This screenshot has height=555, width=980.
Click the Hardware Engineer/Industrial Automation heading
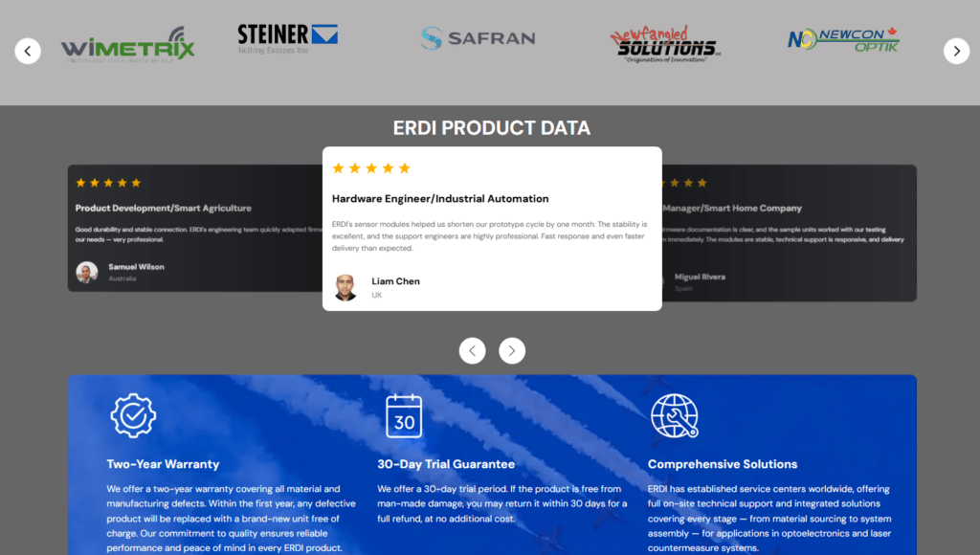[440, 199]
